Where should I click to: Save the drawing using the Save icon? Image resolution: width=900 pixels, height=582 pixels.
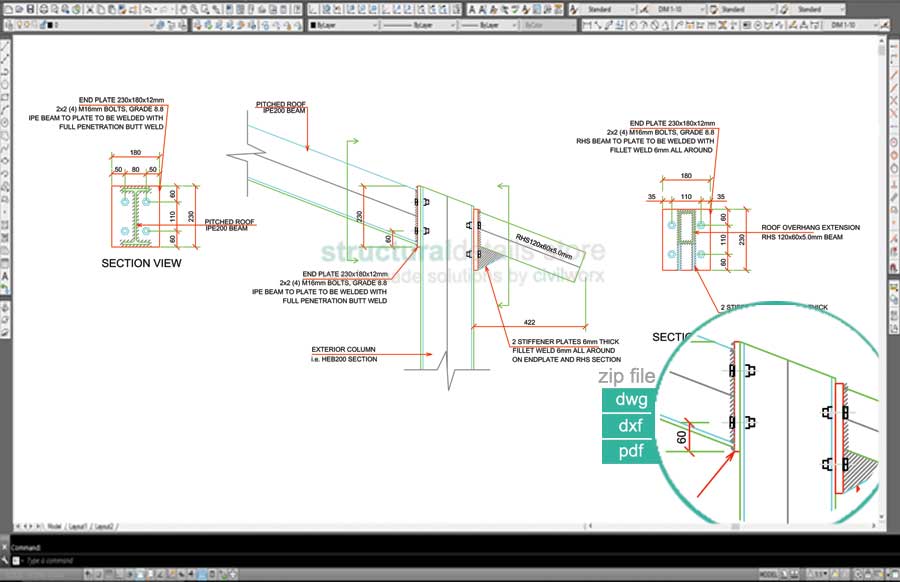(31, 9)
